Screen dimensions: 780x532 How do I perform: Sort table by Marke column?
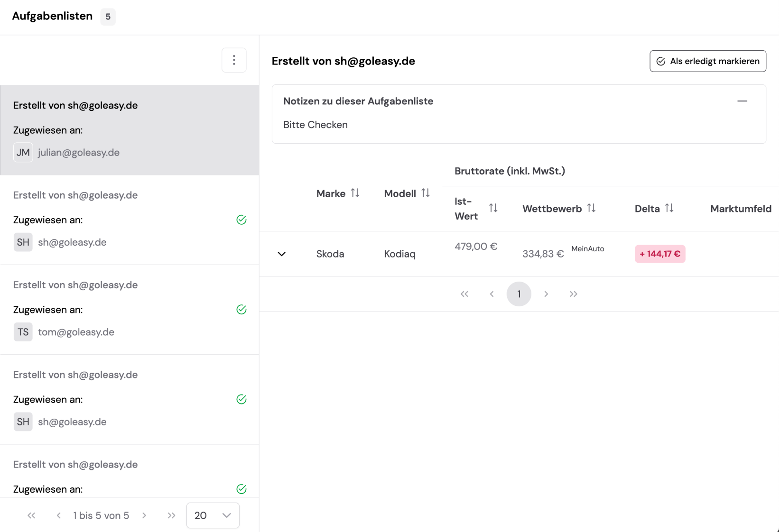(355, 193)
